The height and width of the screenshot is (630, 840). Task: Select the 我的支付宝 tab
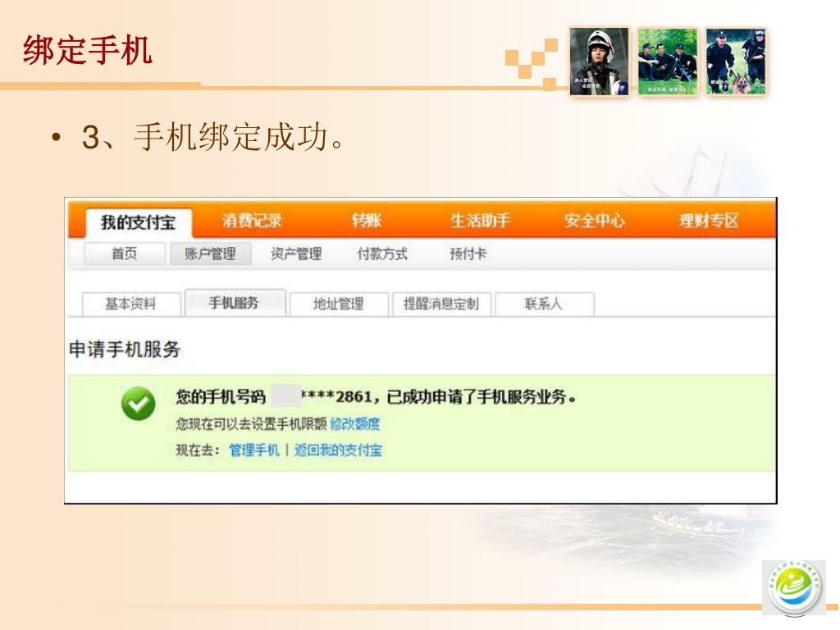pos(138,221)
